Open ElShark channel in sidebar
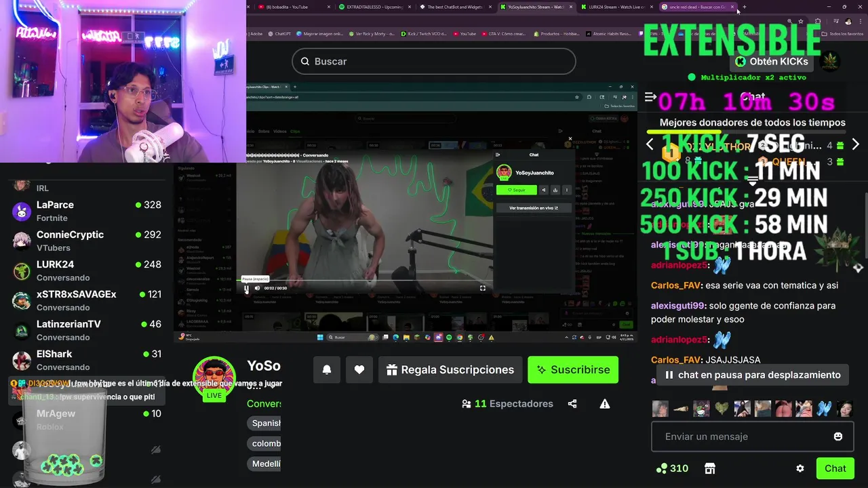The image size is (868, 488). (x=87, y=360)
